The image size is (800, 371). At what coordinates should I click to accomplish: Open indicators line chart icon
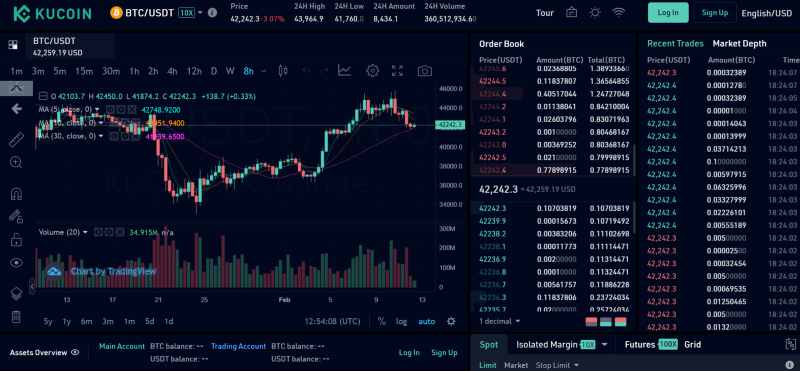pos(344,71)
